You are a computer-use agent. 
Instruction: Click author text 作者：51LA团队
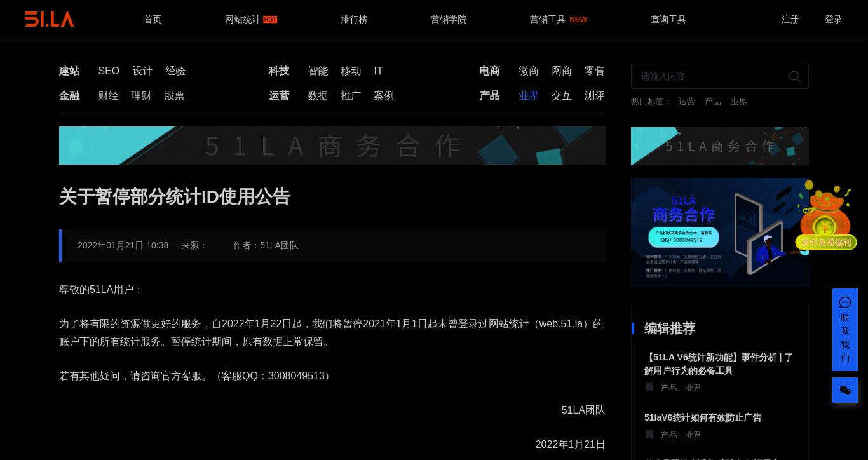[x=266, y=245]
